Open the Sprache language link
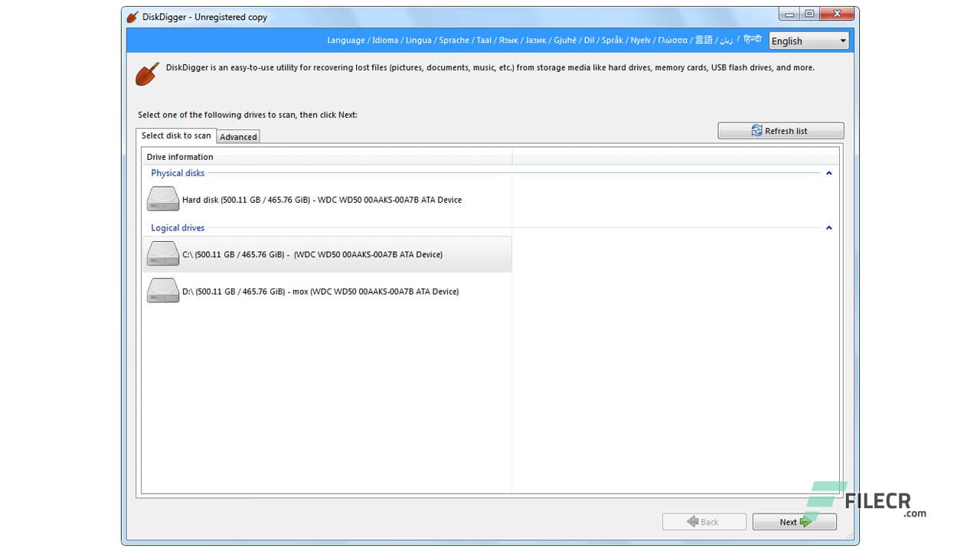Viewport: 980px width, 551px height. [x=453, y=40]
